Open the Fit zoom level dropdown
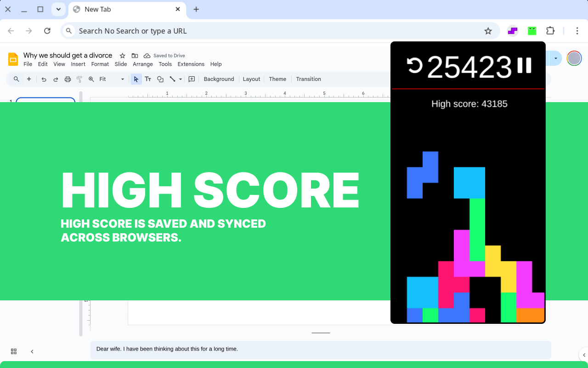 pyautogui.click(x=112, y=79)
